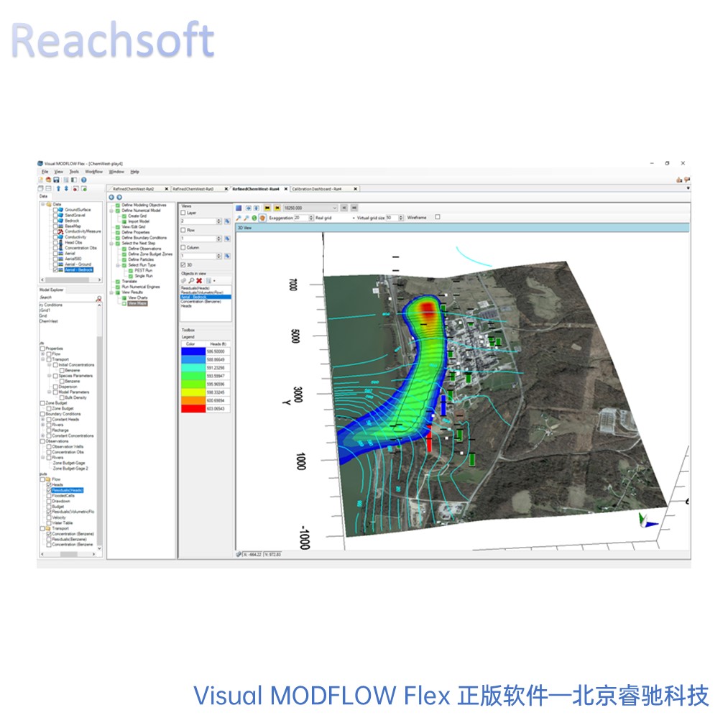
Task: Click the blue up arrow icon above Data panel
Action: (x=58, y=188)
